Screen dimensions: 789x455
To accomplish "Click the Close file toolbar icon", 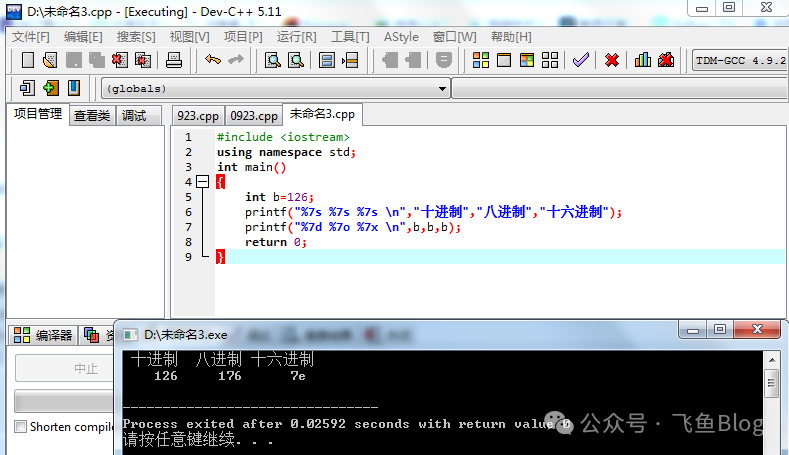I will pyautogui.click(x=120, y=60).
